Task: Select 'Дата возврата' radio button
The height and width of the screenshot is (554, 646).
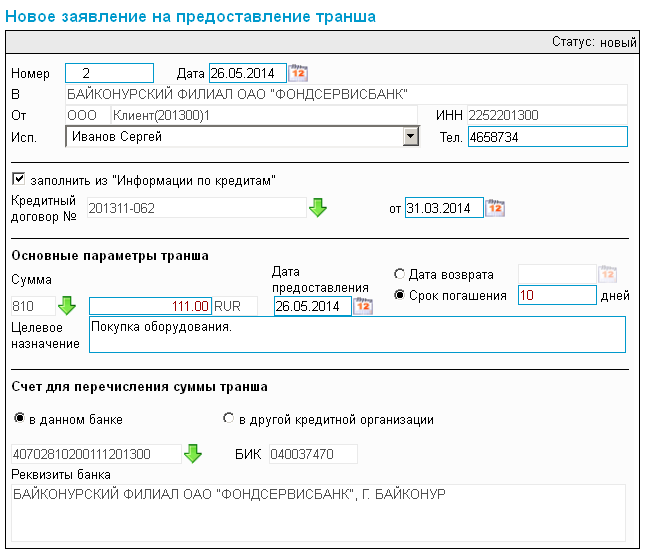Action: 399,274
